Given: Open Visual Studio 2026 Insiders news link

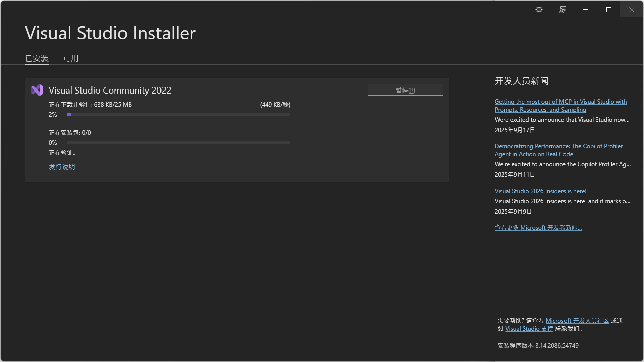Looking at the screenshot, I should point(540,191).
